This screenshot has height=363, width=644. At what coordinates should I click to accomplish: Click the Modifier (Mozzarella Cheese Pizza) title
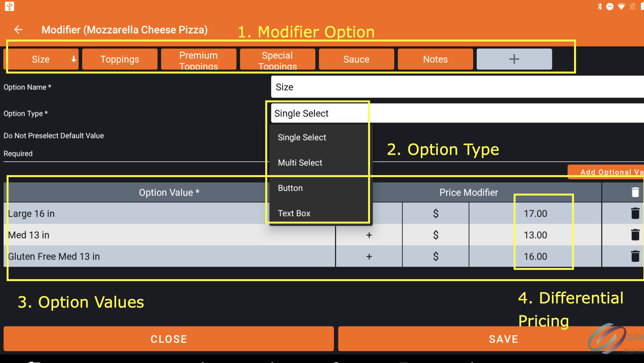125,30
